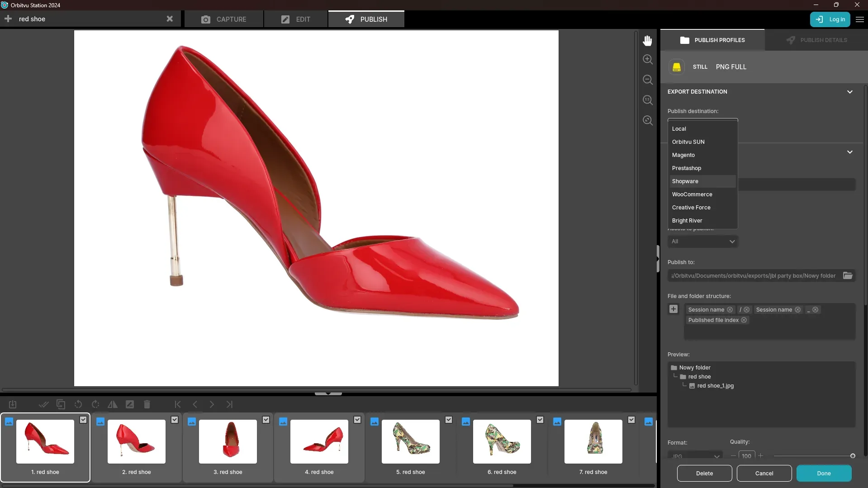868x488 pixels.
Task: Uncheck the 1. red shoe thumbnail checkbox
Action: pos(84,420)
